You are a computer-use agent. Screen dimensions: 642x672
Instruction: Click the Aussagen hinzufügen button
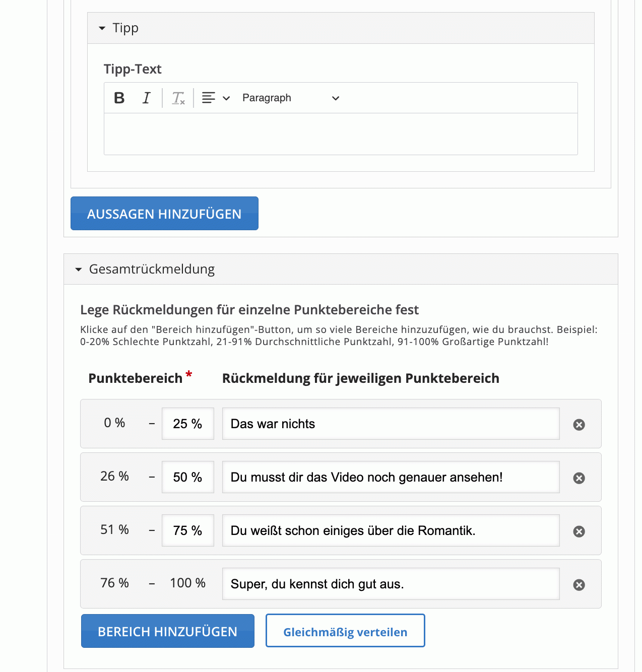pyautogui.click(x=164, y=214)
